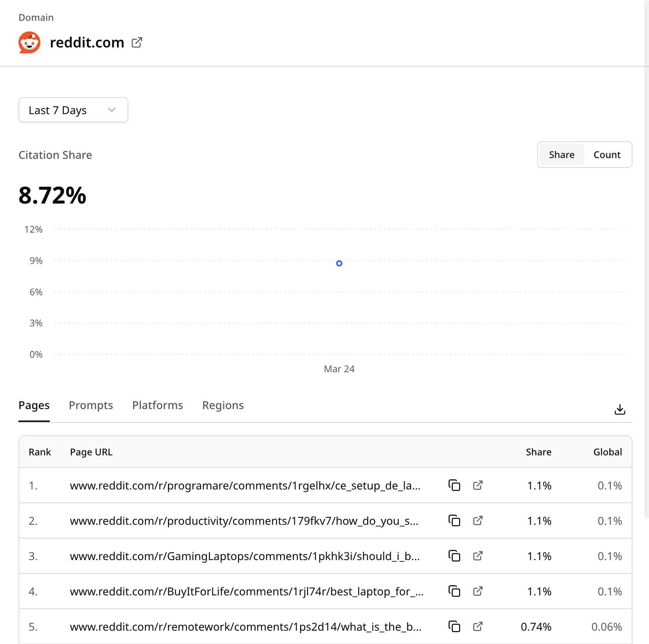649x644 pixels.
Task: Click the Page URL column header
Action: click(91, 452)
